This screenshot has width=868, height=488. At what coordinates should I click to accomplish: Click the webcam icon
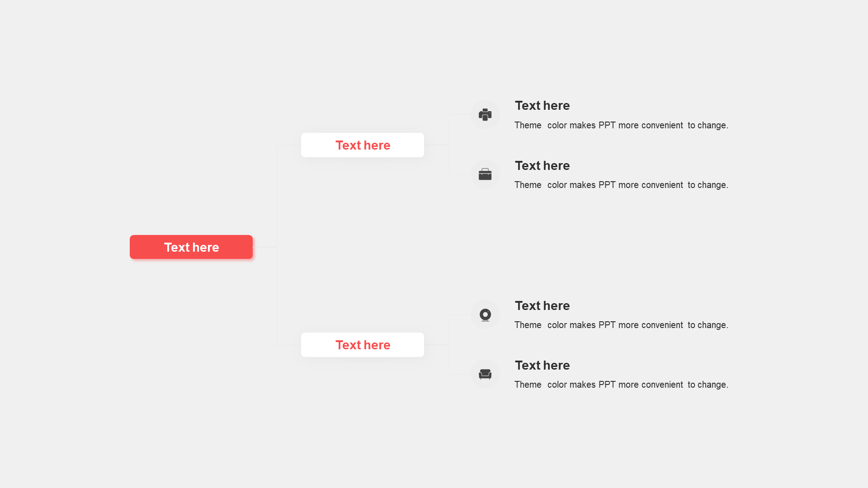(485, 315)
